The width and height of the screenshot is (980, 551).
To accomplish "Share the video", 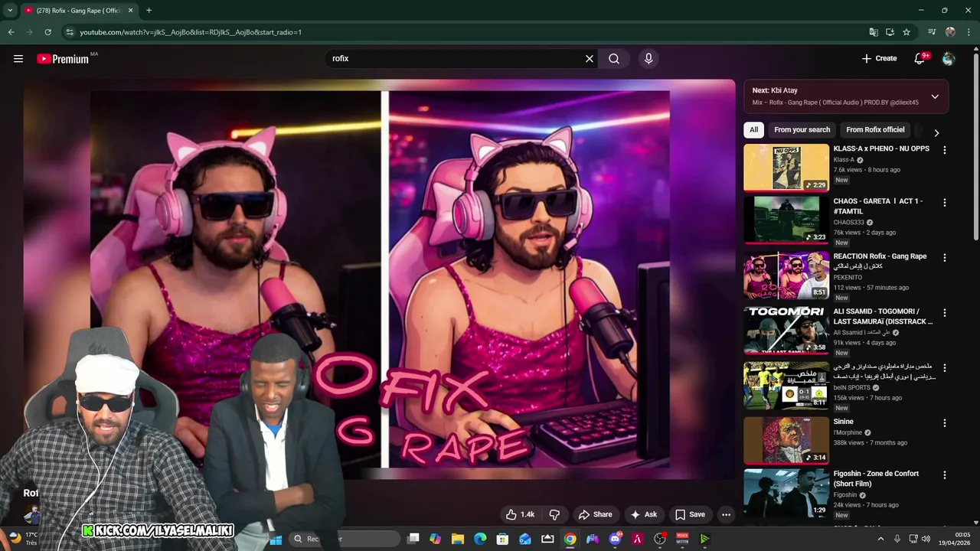I will point(595,514).
